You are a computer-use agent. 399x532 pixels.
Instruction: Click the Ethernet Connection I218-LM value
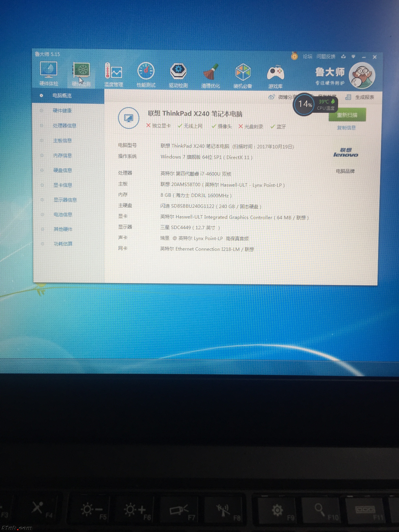[207, 249]
